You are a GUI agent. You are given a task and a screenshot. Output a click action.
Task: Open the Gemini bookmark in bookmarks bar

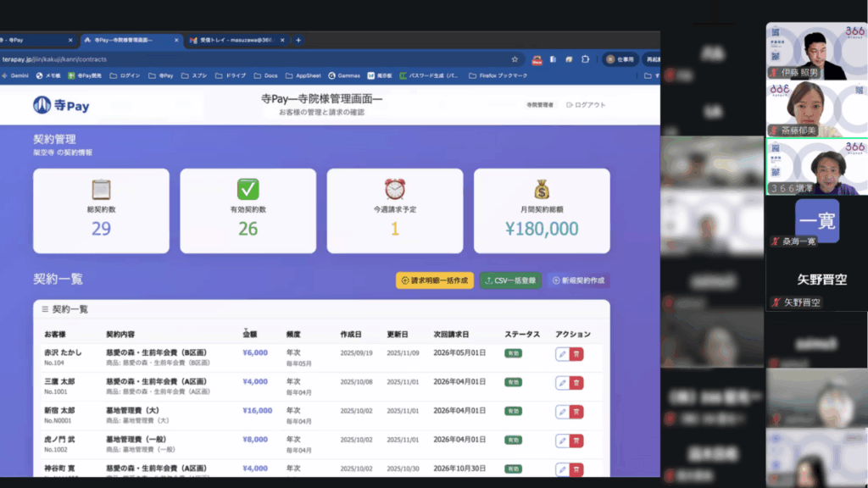point(14,75)
